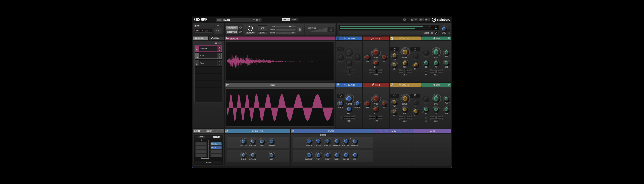Click effects routing icon beside Effects power
Viewport: 644px width, 184px height.
pyautogui.click(x=199, y=131)
